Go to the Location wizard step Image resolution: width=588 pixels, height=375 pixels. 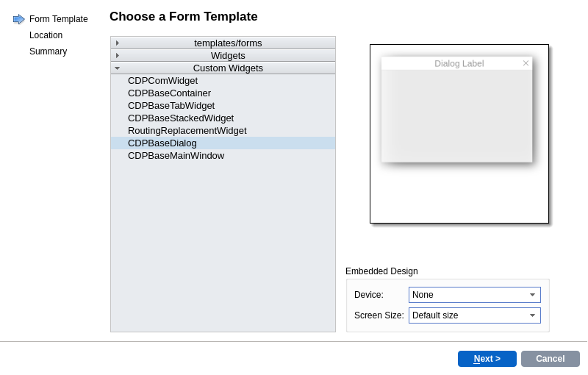(46, 35)
